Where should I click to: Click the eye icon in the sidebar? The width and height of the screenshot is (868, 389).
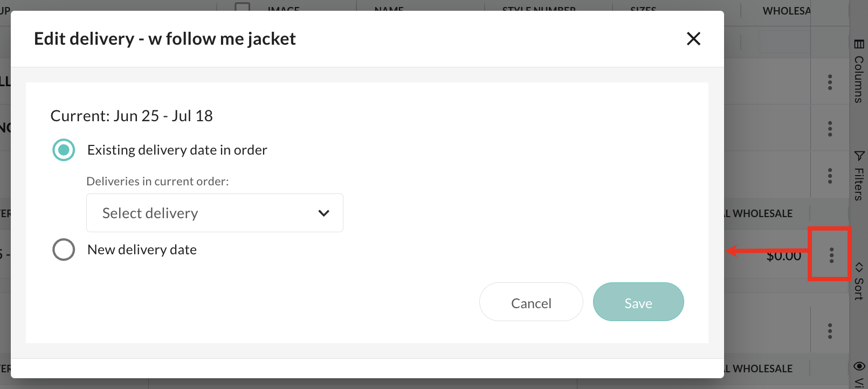[859, 366]
